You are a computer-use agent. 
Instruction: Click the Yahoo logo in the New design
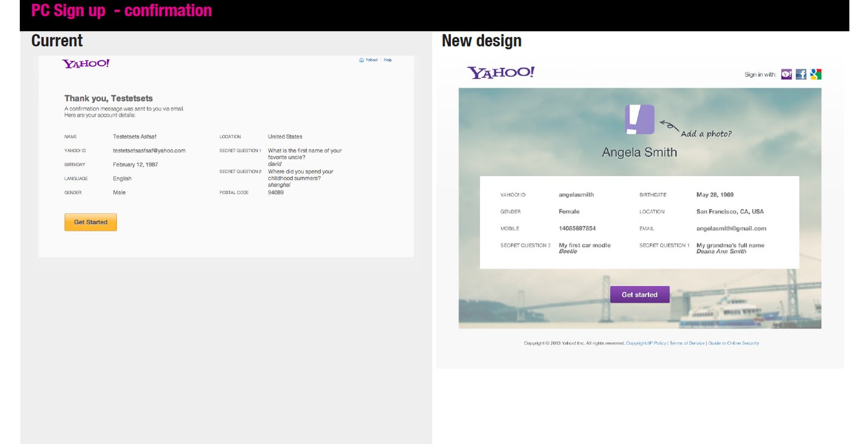tap(501, 73)
